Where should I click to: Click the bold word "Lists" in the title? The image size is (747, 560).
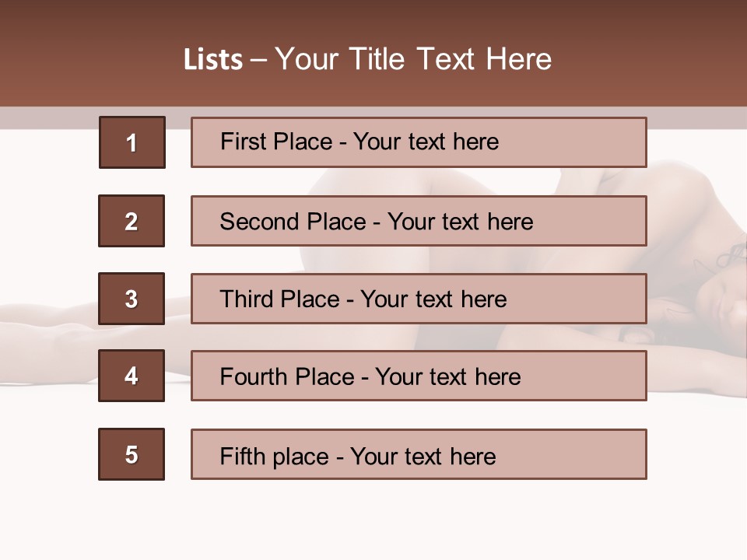tap(212, 60)
